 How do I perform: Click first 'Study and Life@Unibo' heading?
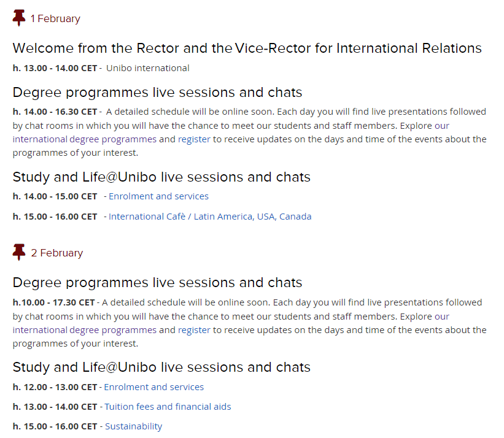[x=161, y=177]
